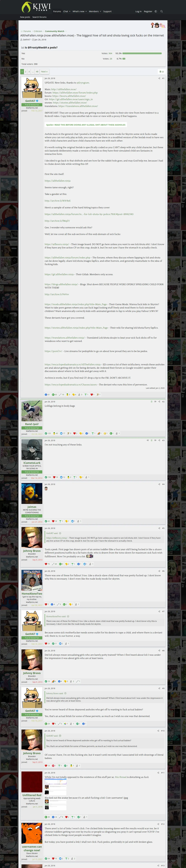The height and width of the screenshot is (868, 186).
Task: Click the @Eryngium mention in post #1
Action: point(83,83)
